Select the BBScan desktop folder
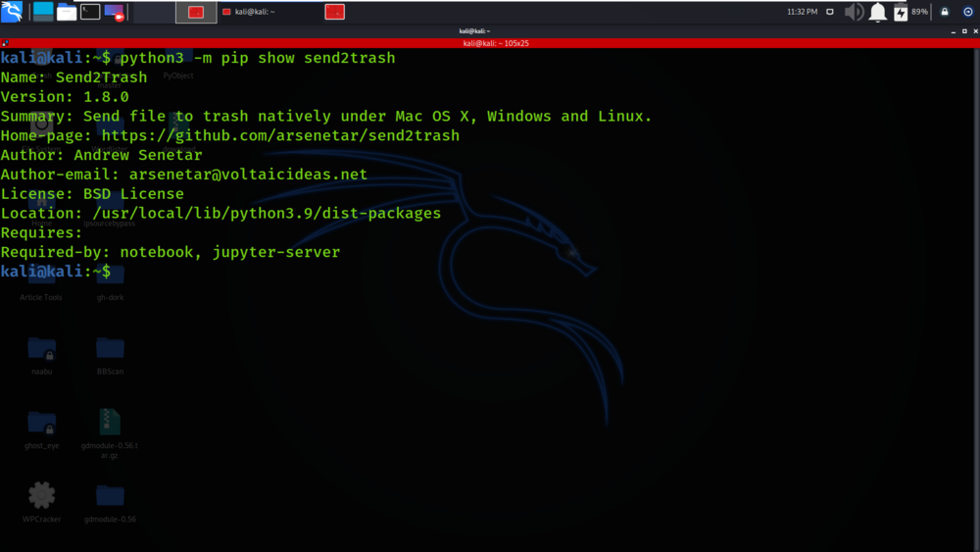This screenshot has width=980, height=552. click(x=110, y=356)
